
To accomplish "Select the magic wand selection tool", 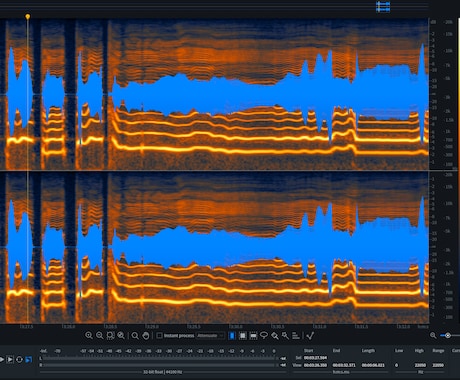I will point(285,336).
